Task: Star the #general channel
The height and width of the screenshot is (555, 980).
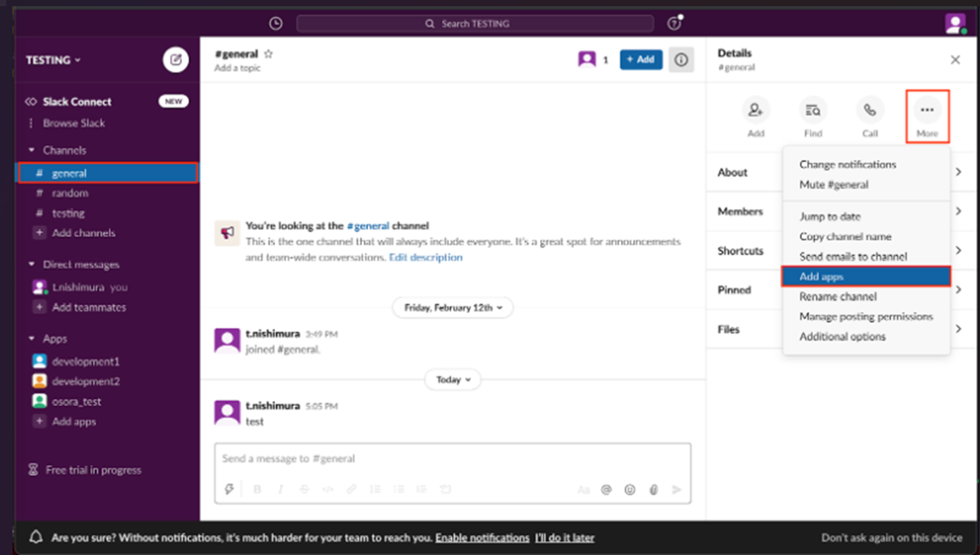Action: (269, 54)
